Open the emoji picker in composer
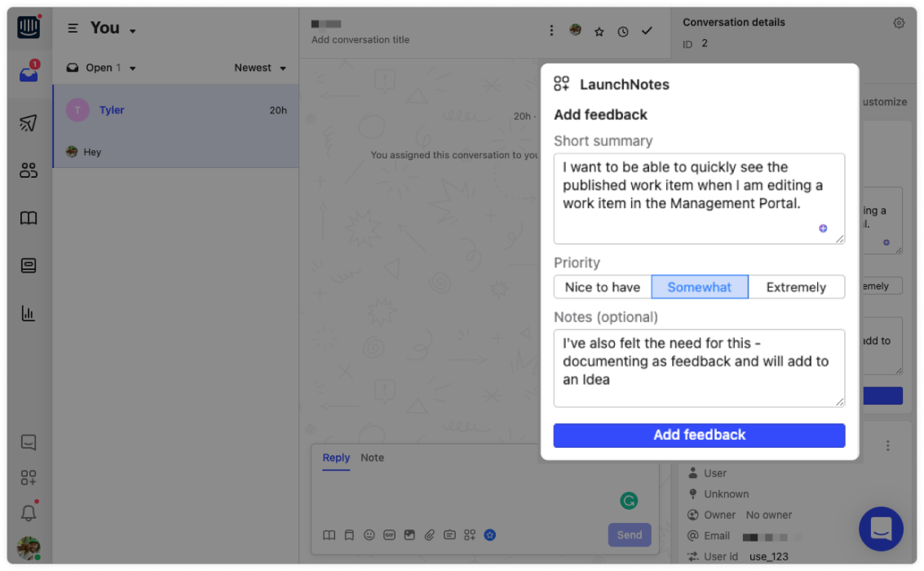Screen dimensions: 924x571 click(x=369, y=535)
